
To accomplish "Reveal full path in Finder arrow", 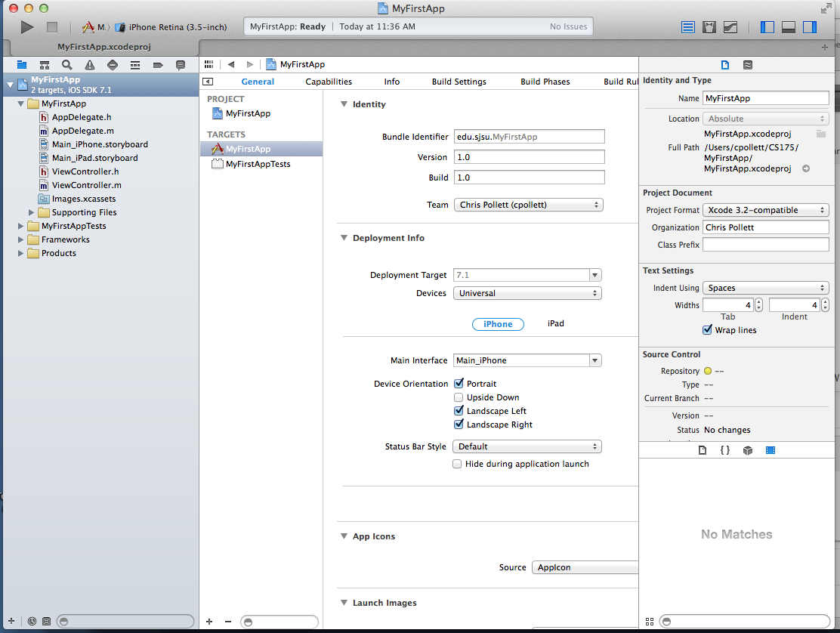I will (x=806, y=168).
